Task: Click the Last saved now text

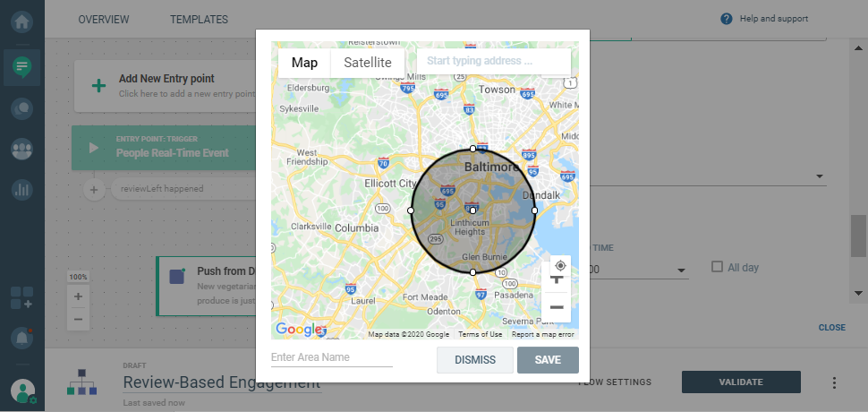Action: click(154, 402)
